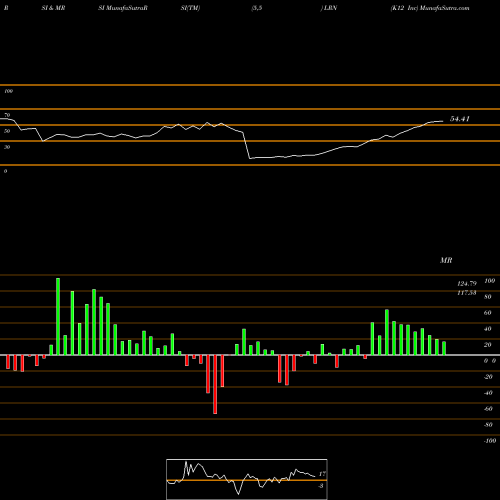This screenshot has height=500, width=500.
Task: Click the RSI axis label 30
Action: pos(7,147)
